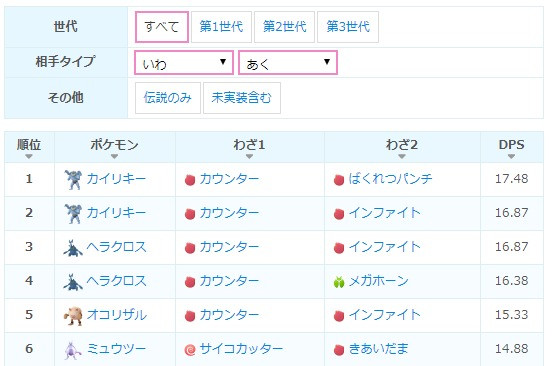Switch to the 第1世代 filter

coord(221,27)
